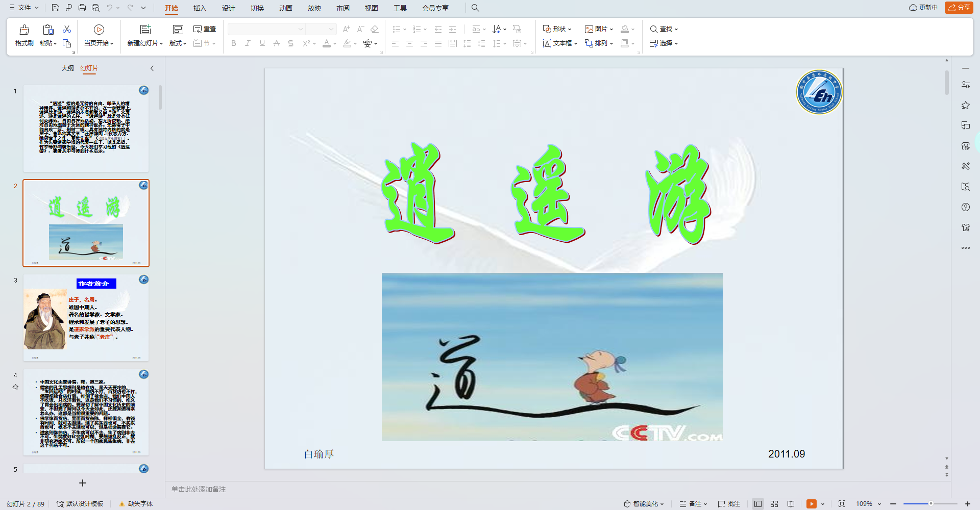Image resolution: width=980 pixels, height=510 pixels.
Task: Click the zoom slider handle in status bar
Action: [931, 504]
